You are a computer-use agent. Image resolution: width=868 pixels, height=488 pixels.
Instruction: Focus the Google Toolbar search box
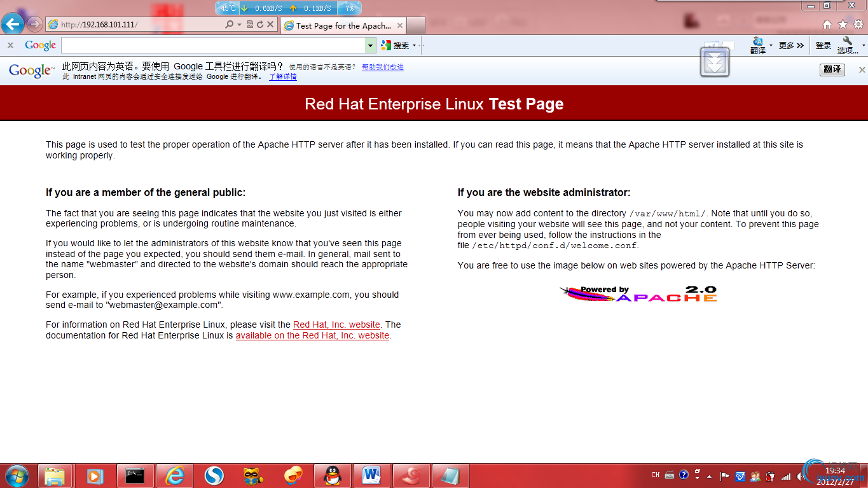(x=213, y=45)
